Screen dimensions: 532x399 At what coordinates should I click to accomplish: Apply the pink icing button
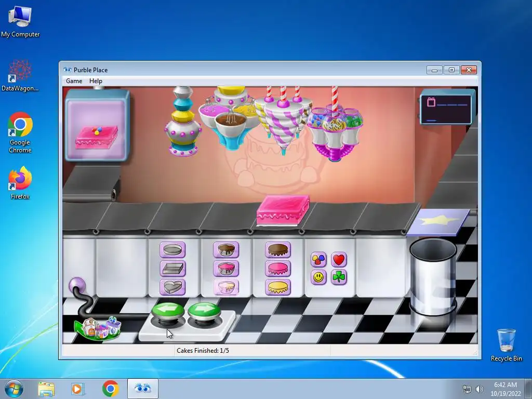tap(278, 269)
